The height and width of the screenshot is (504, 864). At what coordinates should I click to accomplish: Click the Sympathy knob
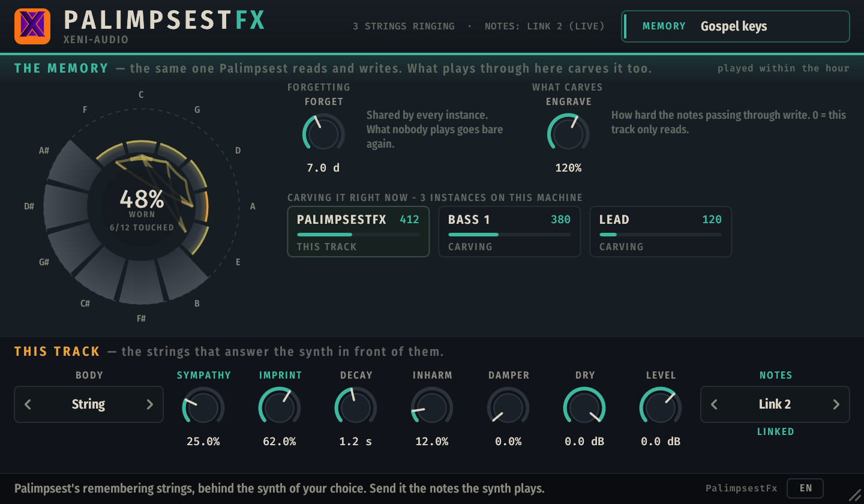pos(203,408)
